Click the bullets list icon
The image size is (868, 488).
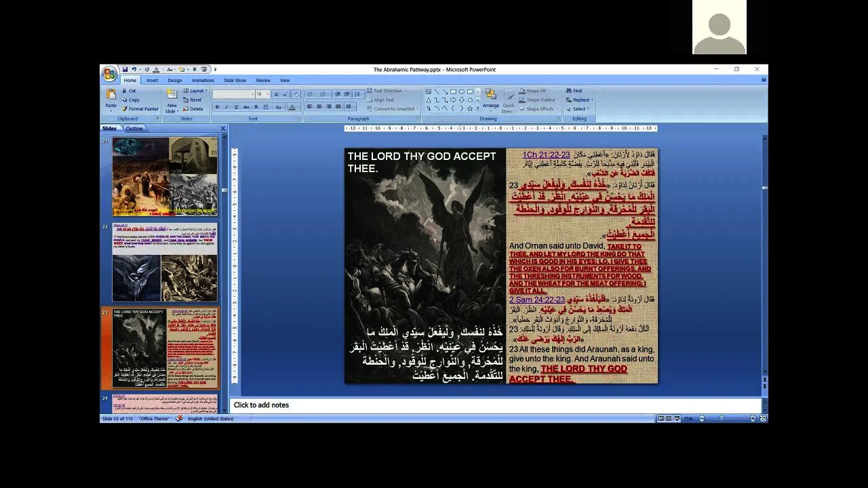point(310,94)
